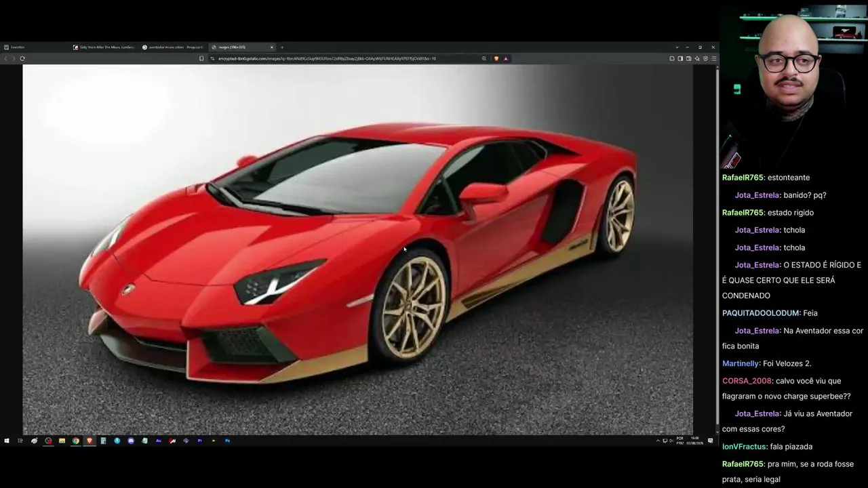The width and height of the screenshot is (868, 488).
Task: Click the chat message "estado rigido"
Action: coord(791,213)
